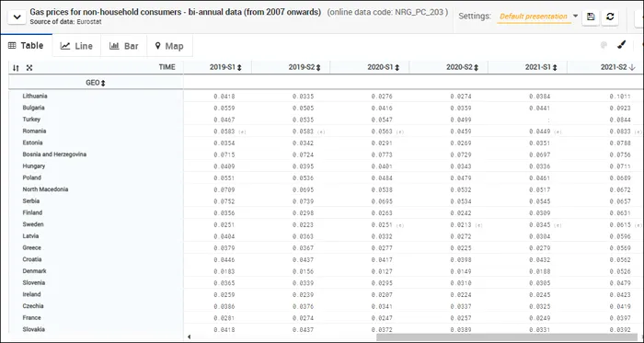Click Ireland's 2019-S2 value 0.0239

(303, 295)
